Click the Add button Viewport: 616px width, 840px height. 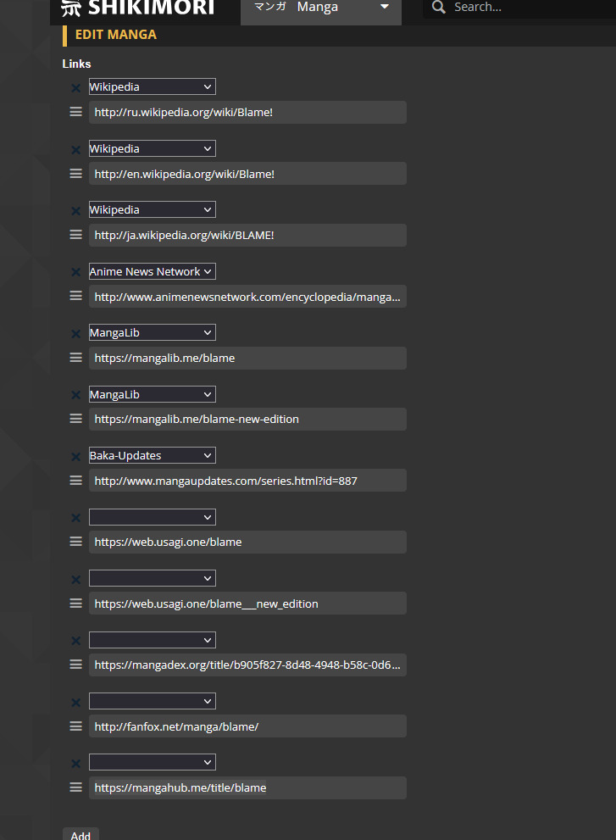pos(80,835)
